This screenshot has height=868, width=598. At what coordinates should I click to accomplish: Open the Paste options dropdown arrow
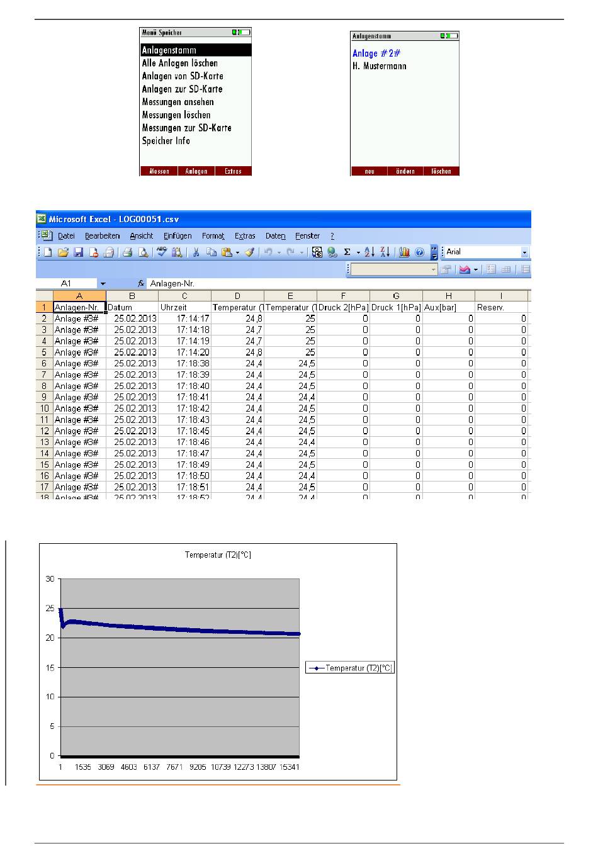click(237, 253)
